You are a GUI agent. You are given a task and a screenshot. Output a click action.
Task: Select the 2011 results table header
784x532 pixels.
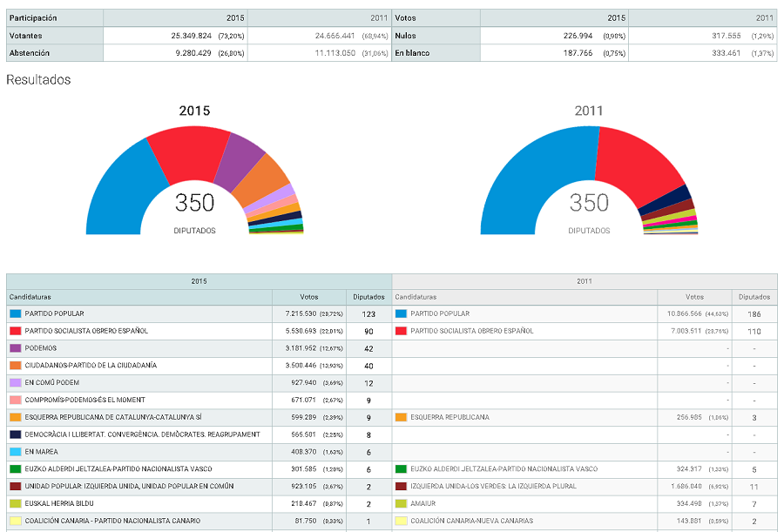585,281
